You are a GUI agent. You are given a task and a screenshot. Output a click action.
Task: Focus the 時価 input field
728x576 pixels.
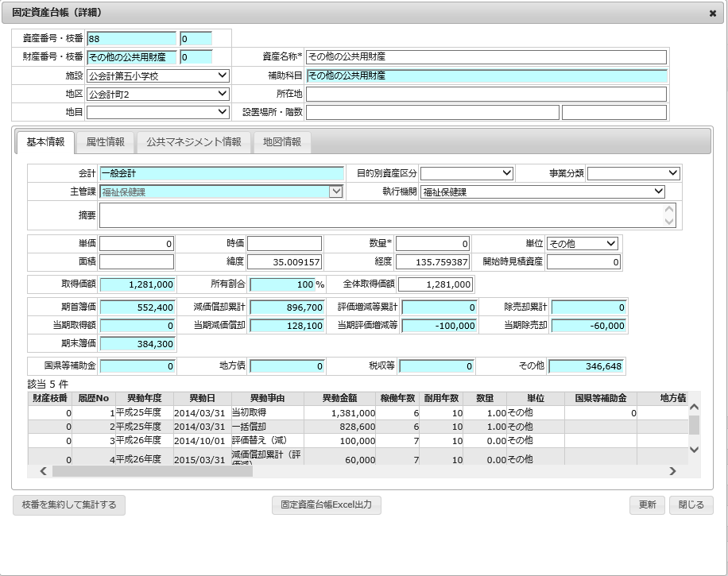click(285, 244)
